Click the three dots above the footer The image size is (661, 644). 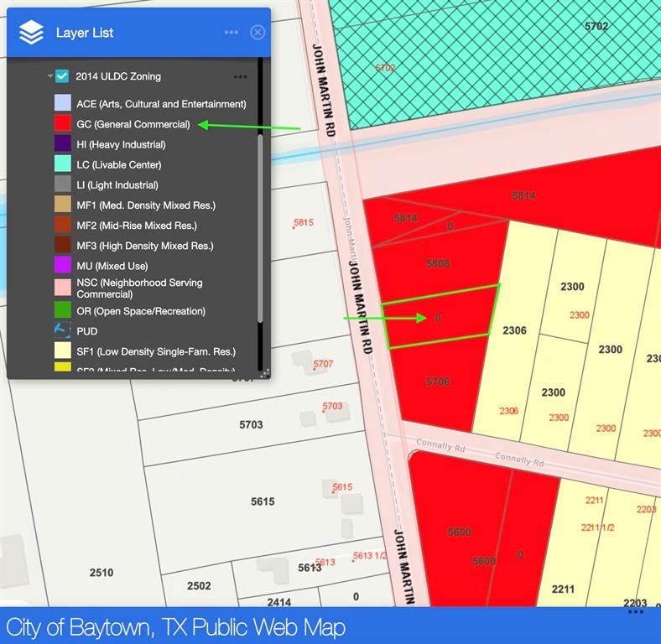636,612
